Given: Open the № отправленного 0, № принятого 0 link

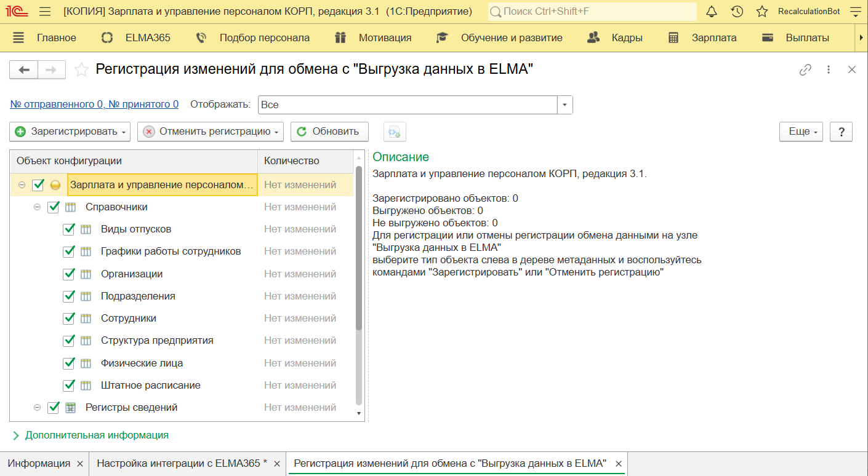Looking at the screenshot, I should tap(95, 105).
